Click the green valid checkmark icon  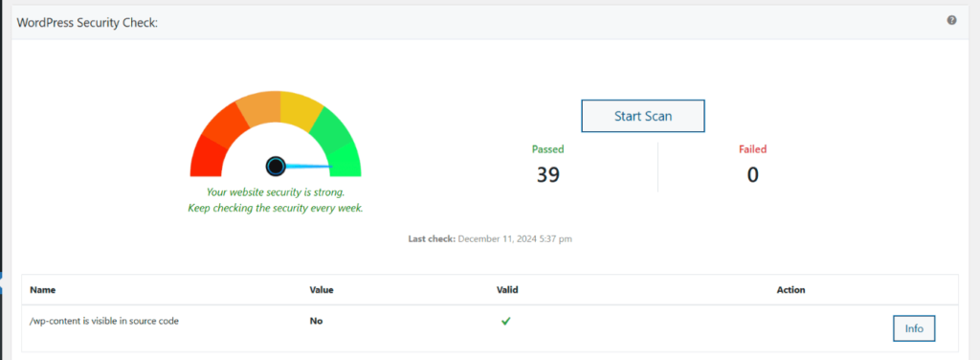point(505,322)
